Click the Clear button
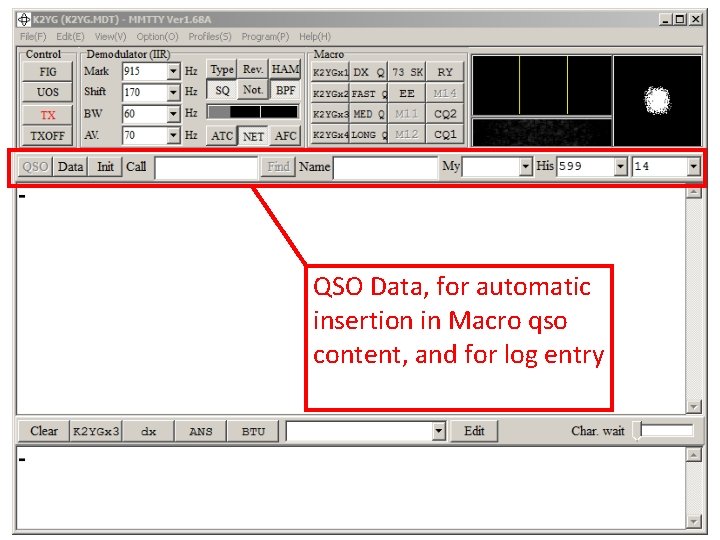 click(44, 431)
